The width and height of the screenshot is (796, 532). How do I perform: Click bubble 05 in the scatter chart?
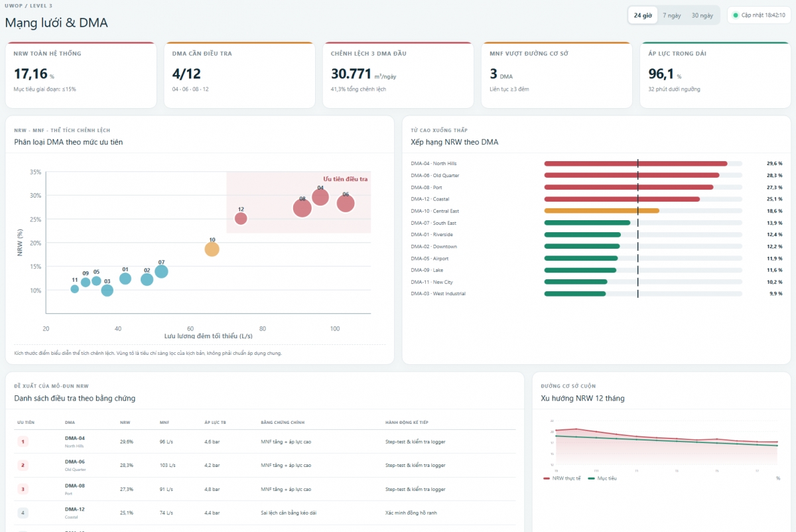tap(96, 281)
